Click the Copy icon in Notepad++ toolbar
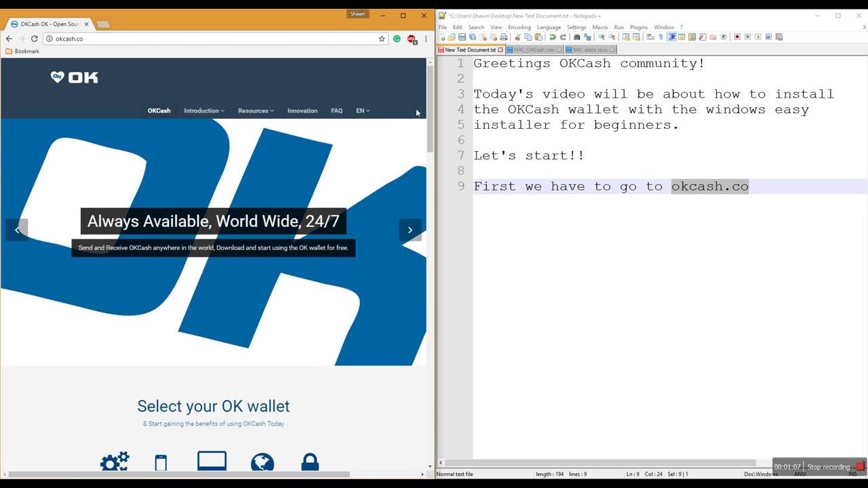Screen dimensions: 868x488 (528, 37)
